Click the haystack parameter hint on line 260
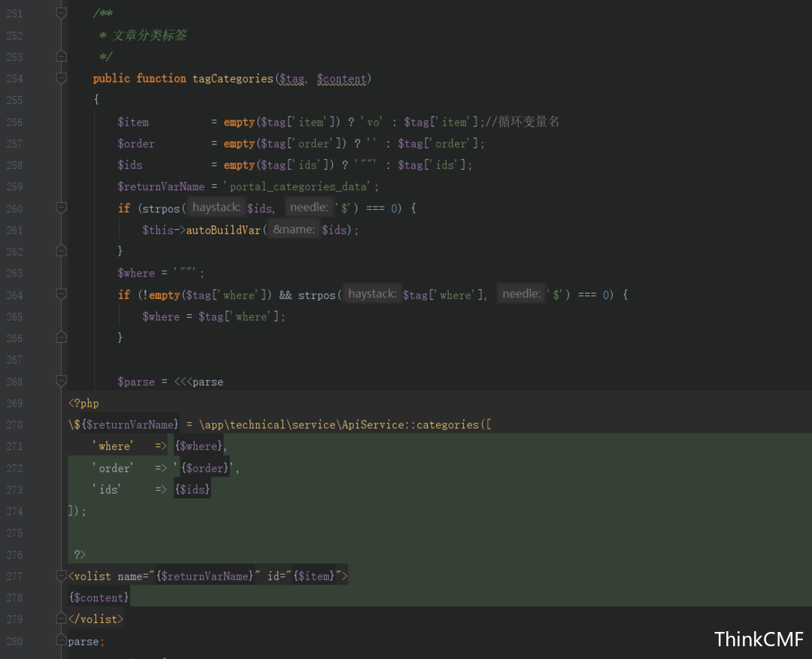This screenshot has width=812, height=659. [x=216, y=207]
